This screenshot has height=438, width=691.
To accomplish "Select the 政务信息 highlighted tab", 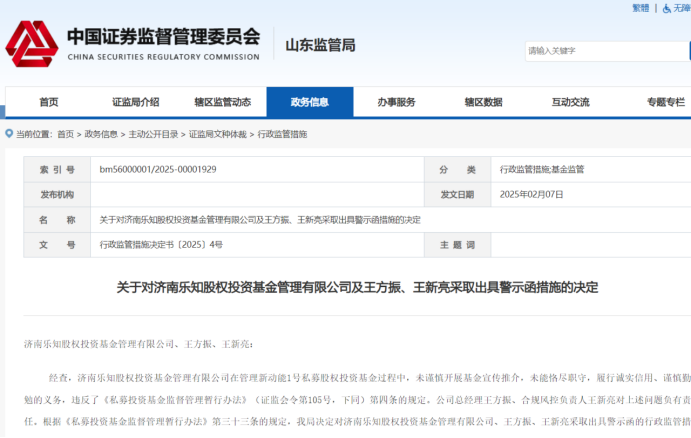I will pyautogui.click(x=309, y=102).
